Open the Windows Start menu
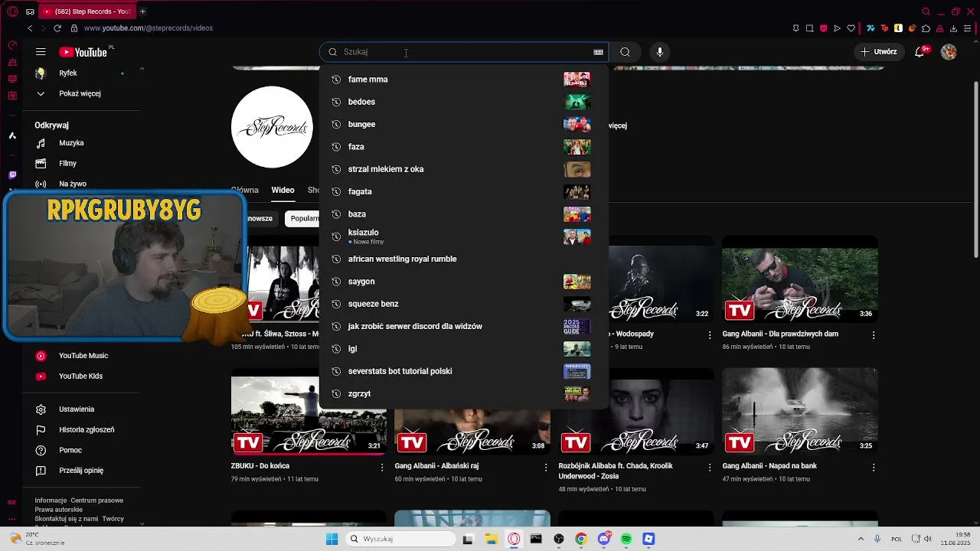The height and width of the screenshot is (551, 980). pos(332,539)
